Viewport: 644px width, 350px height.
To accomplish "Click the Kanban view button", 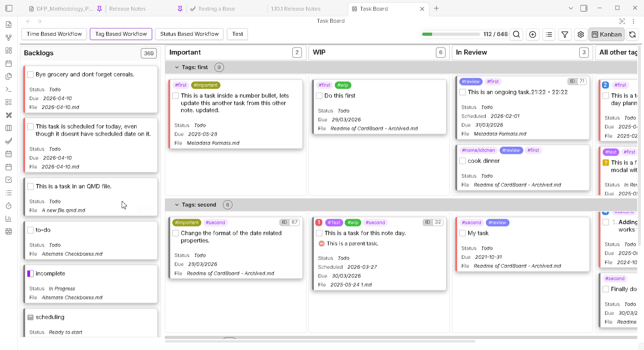I will coord(606,34).
